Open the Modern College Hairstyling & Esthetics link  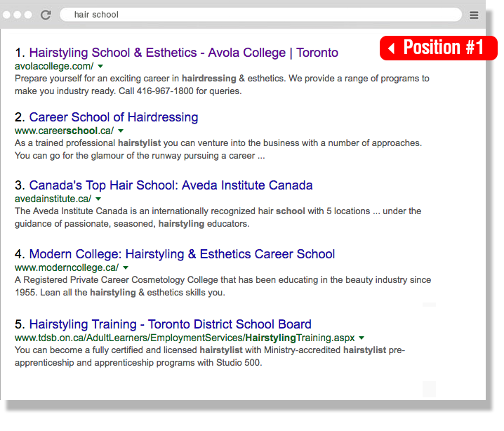pos(182,254)
